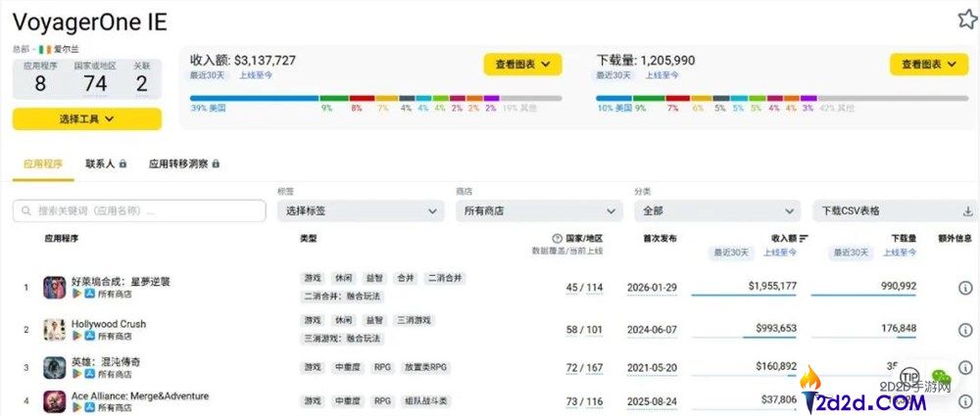980x416 pixels.
Task: Click 组队战斗类 tag
Action: (x=425, y=401)
